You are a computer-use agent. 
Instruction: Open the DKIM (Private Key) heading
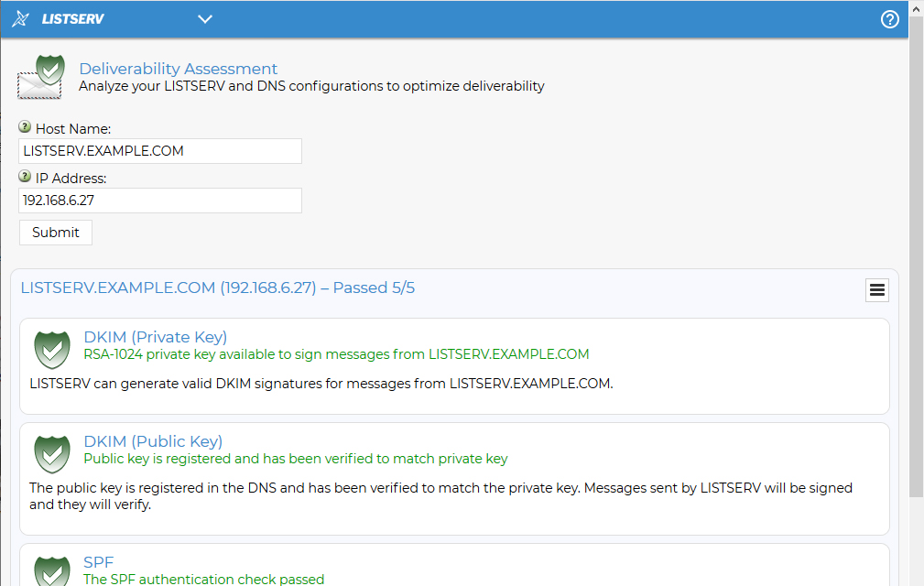[x=155, y=337]
